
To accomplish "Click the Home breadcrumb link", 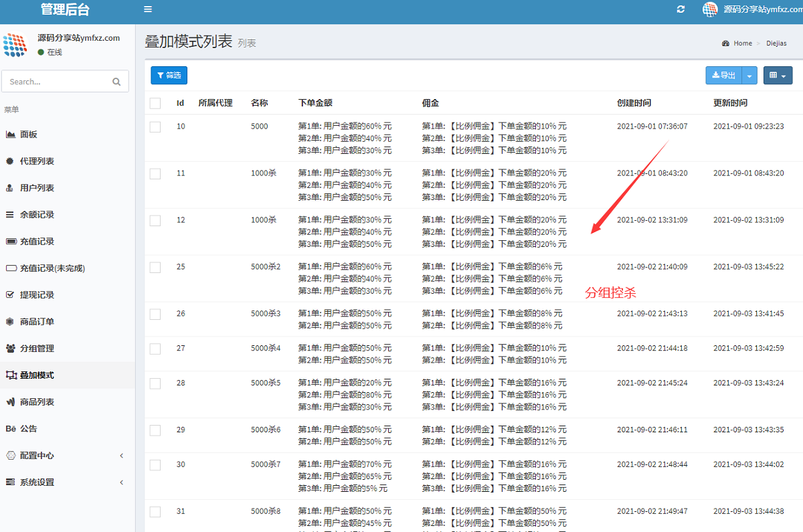I will (742, 43).
